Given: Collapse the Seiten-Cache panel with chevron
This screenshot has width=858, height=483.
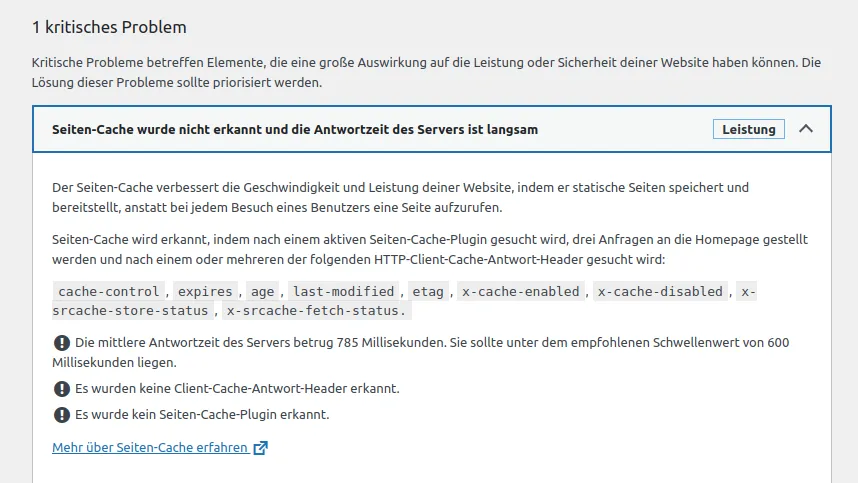Looking at the screenshot, I should pyautogui.click(x=805, y=129).
